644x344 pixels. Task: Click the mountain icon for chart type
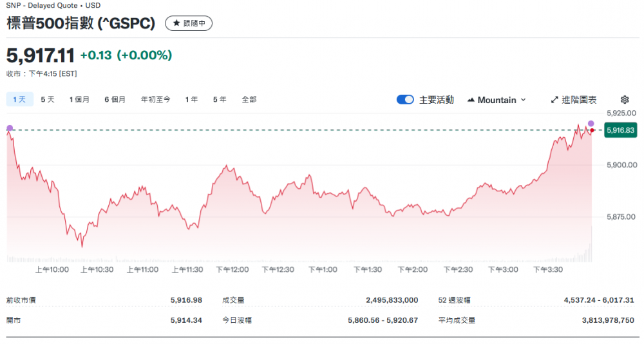click(471, 100)
